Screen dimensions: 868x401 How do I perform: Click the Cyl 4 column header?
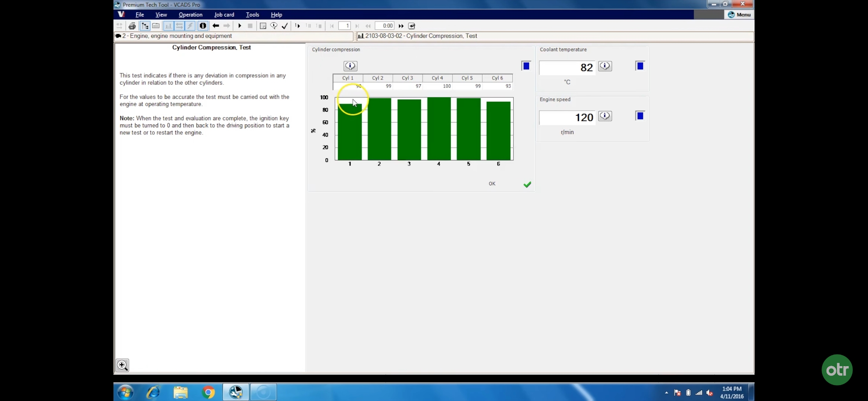(x=437, y=78)
